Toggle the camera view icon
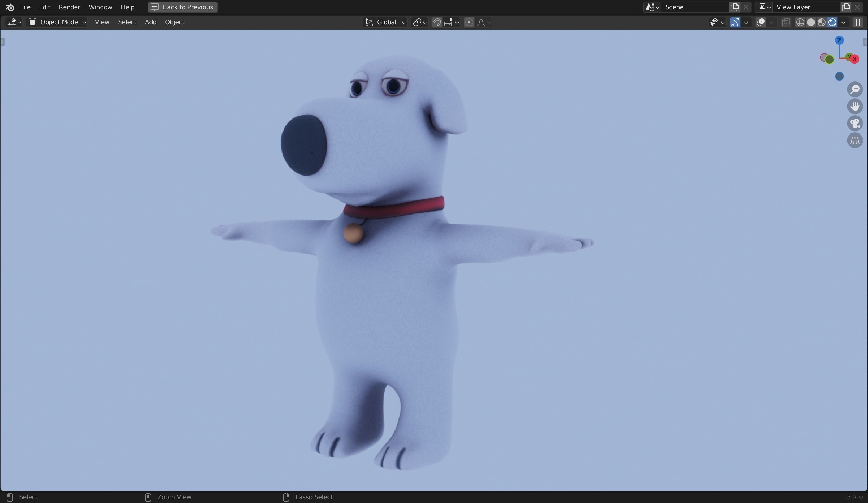The height and width of the screenshot is (503, 868). coord(855,124)
